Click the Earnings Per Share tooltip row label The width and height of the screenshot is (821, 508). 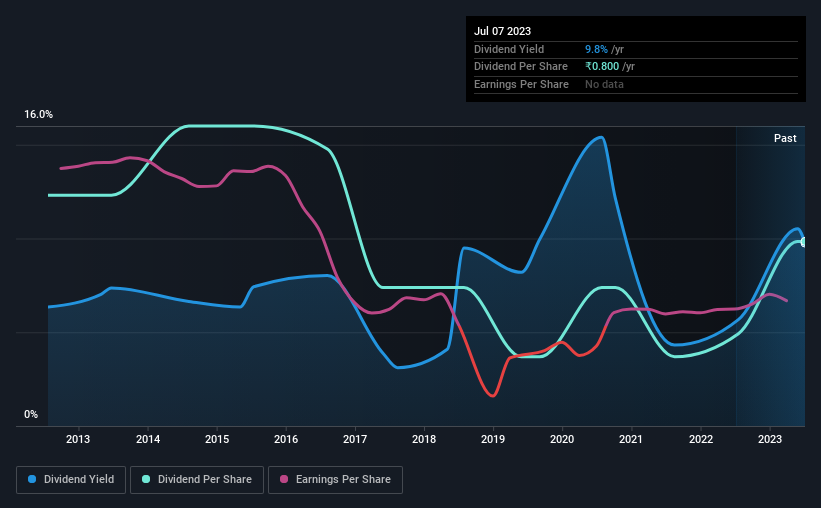coord(521,84)
